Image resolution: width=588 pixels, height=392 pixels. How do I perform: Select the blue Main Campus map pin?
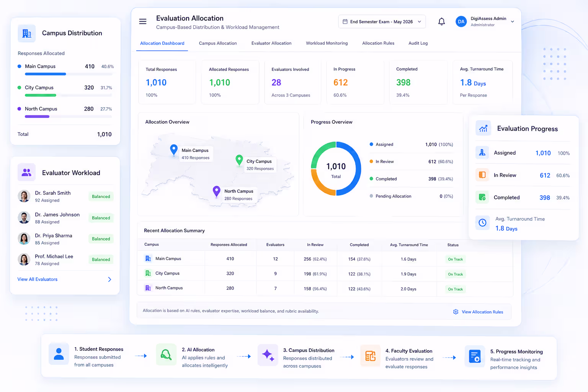pyautogui.click(x=174, y=150)
